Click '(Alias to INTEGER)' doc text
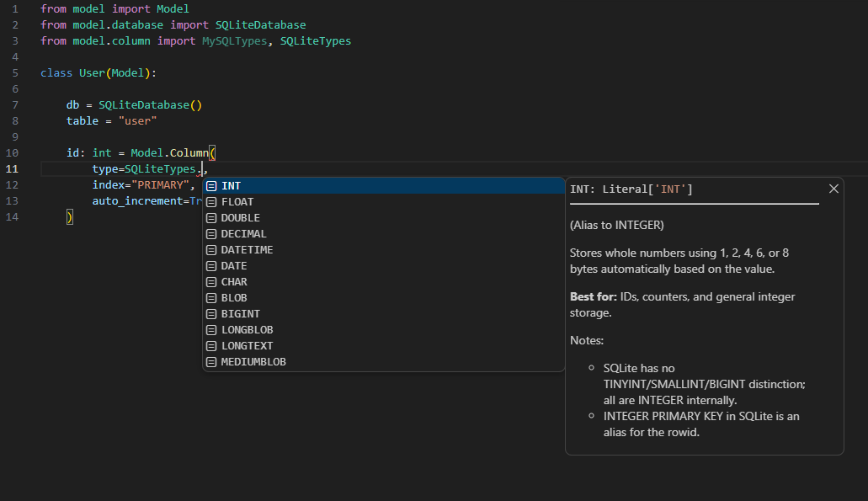The width and height of the screenshot is (868, 501). (x=616, y=226)
